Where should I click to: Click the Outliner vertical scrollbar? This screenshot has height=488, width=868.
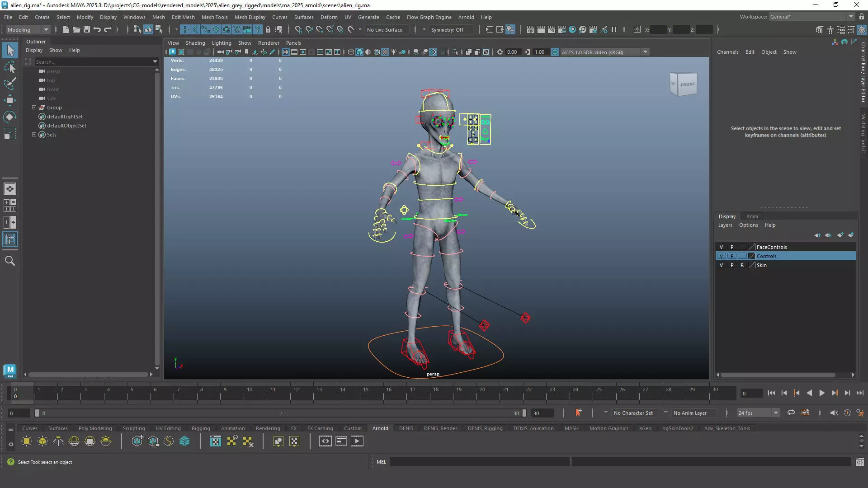[157, 219]
